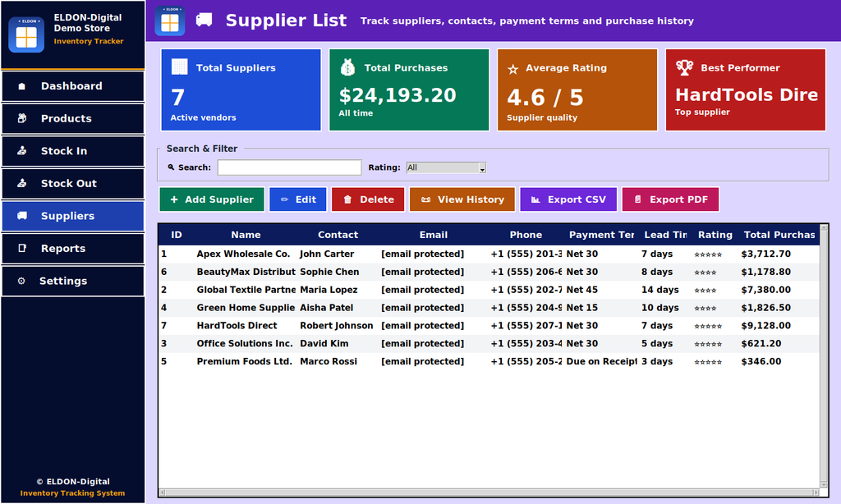Click the plus icon on Add Supplier
Screen dimensions: 841x504
pyautogui.click(x=174, y=199)
